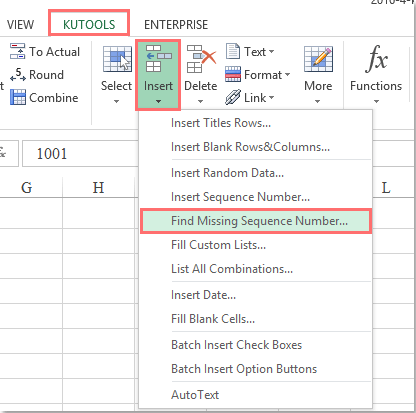
Task: Click the Insert tools icon
Action: (158, 59)
